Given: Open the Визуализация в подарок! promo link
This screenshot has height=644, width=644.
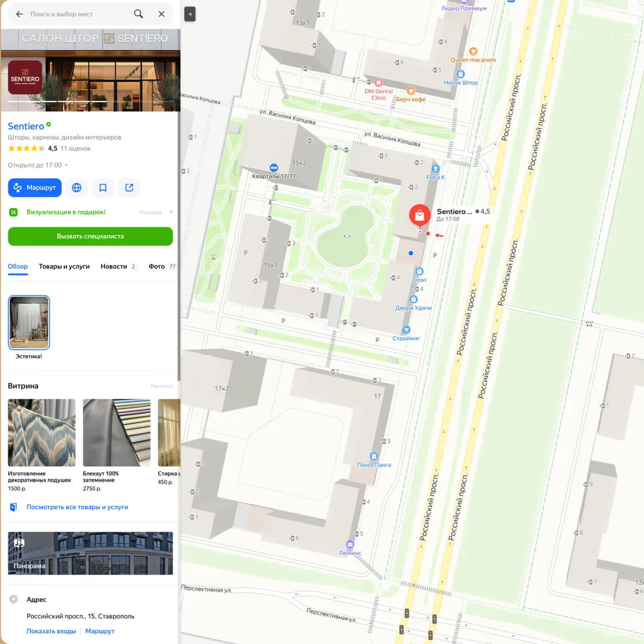Looking at the screenshot, I should 66,212.
